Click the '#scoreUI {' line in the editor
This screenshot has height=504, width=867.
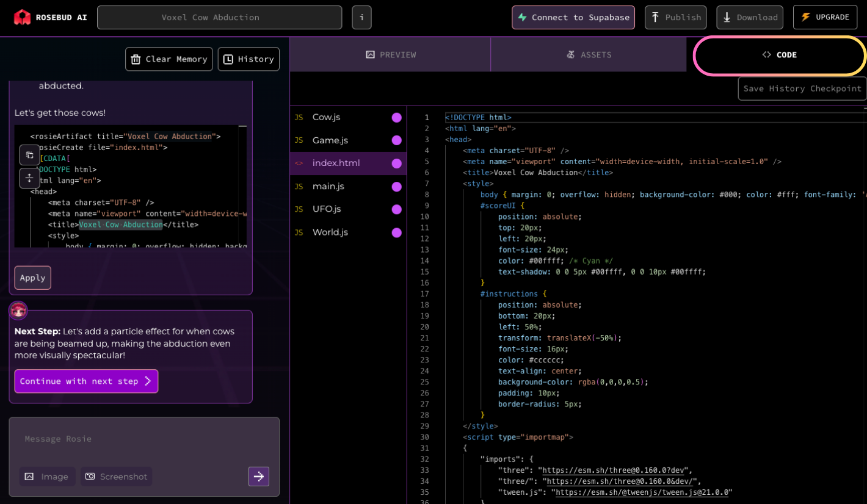pyautogui.click(x=502, y=206)
